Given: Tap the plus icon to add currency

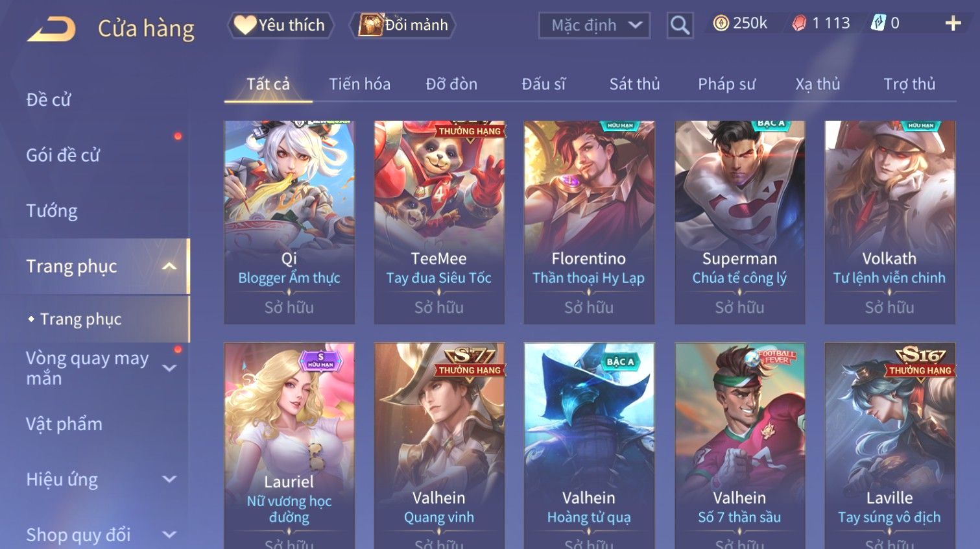Looking at the screenshot, I should pyautogui.click(x=953, y=24).
